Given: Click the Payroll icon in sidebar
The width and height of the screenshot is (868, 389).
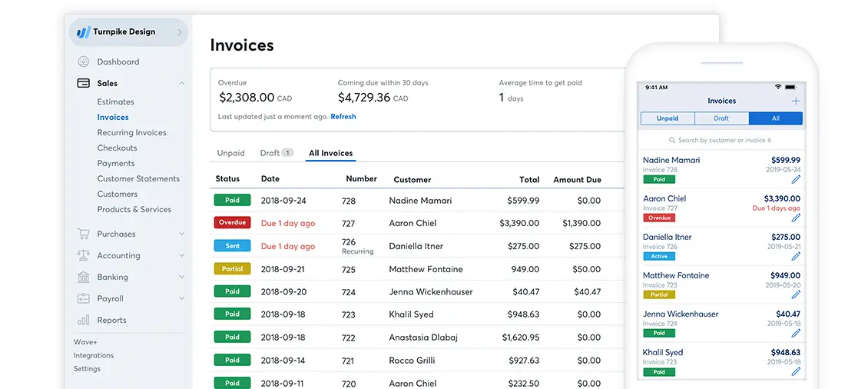Looking at the screenshot, I should (x=84, y=298).
